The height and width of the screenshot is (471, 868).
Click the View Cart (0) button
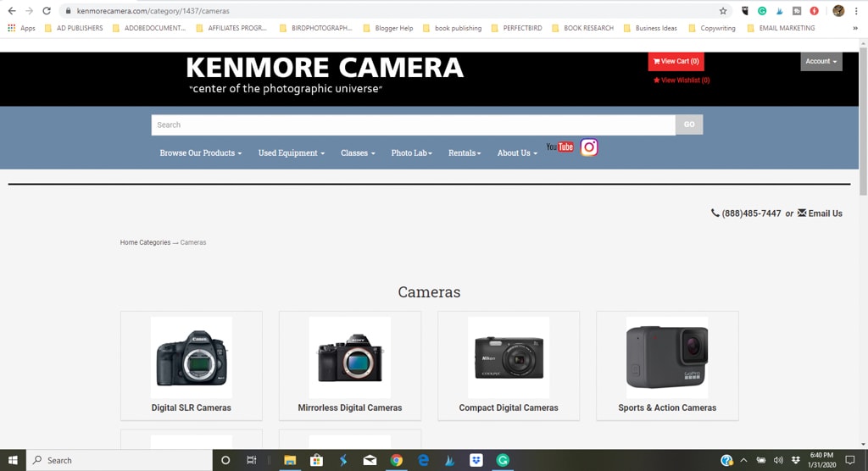pyautogui.click(x=676, y=62)
